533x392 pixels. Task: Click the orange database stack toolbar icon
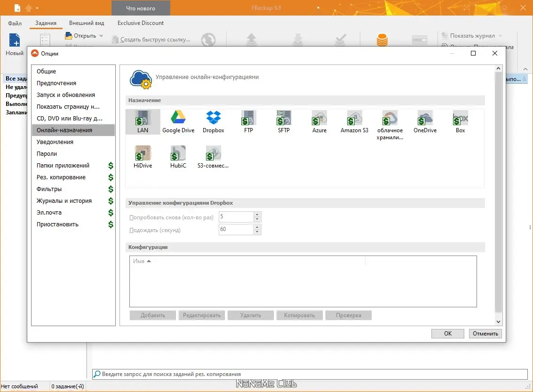[x=382, y=40]
